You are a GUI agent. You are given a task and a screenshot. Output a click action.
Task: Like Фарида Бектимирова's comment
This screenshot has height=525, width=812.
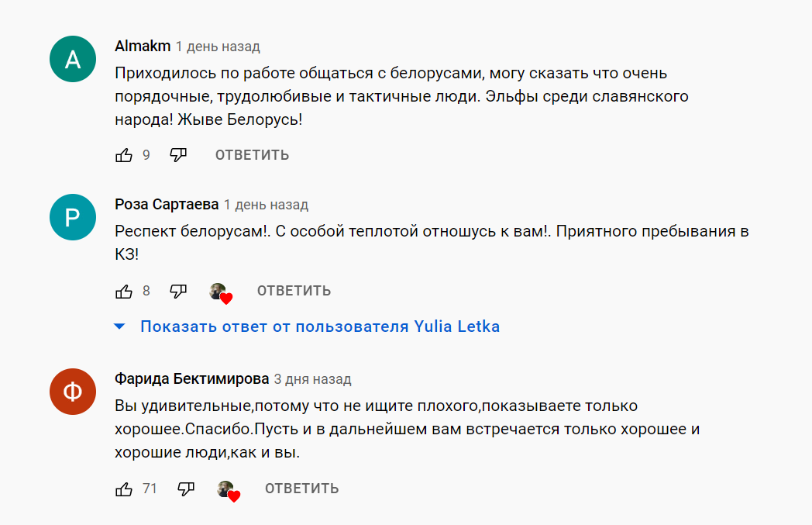pyautogui.click(x=124, y=489)
